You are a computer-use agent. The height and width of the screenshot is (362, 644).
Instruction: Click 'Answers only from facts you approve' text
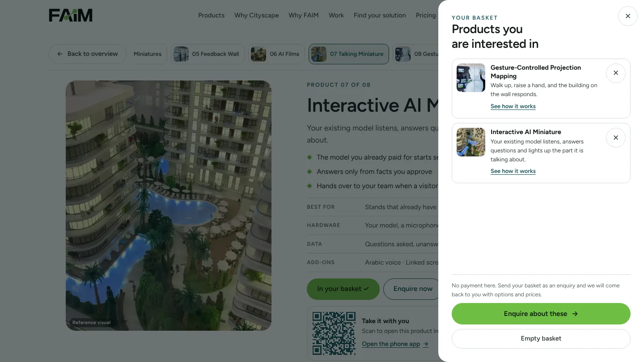pos(374,172)
